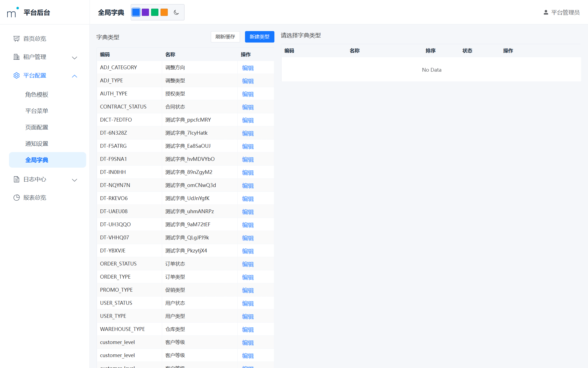Click the 平台管理员 account name
Viewport: 588px width, 368px height.
[x=565, y=13]
